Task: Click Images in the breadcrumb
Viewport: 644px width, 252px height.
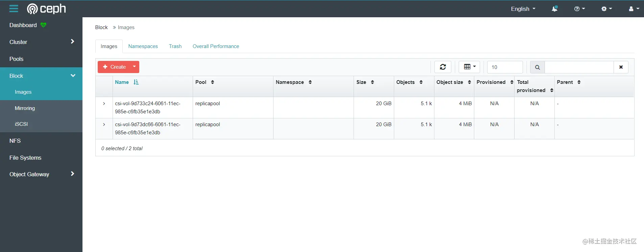Action: click(126, 27)
